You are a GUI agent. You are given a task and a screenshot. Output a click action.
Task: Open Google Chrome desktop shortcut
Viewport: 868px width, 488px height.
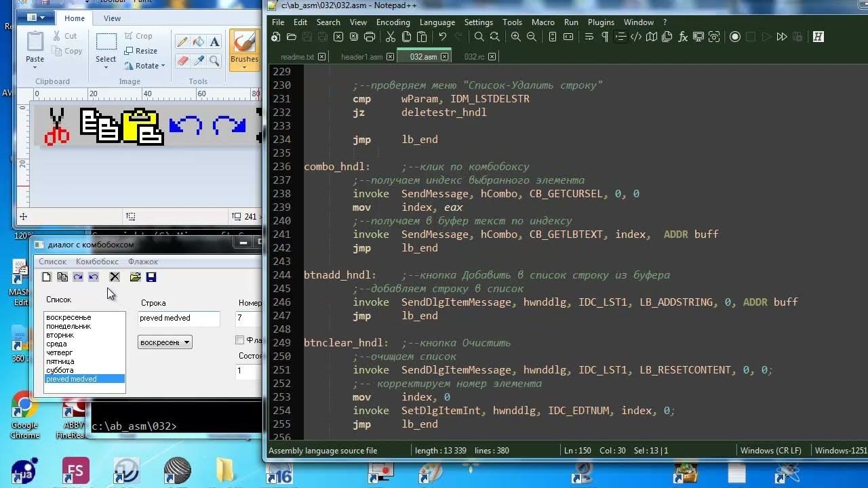pyautogui.click(x=24, y=415)
